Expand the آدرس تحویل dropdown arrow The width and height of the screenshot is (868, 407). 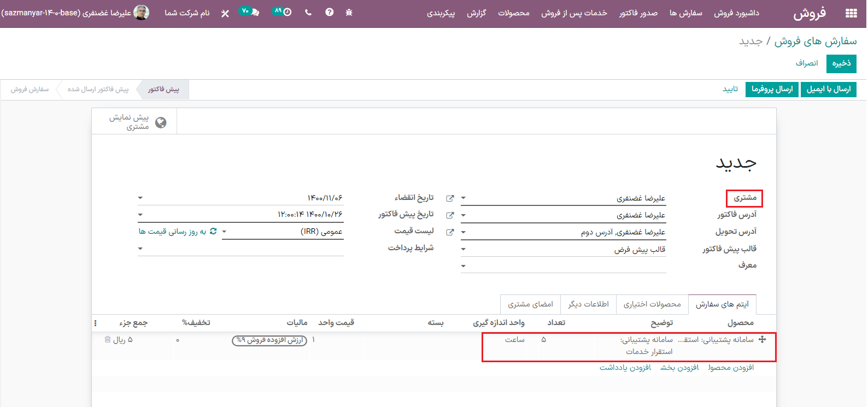click(464, 232)
